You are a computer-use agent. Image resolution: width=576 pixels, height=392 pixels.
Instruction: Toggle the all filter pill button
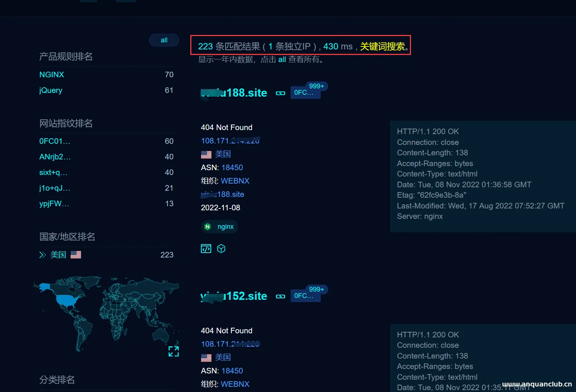164,40
